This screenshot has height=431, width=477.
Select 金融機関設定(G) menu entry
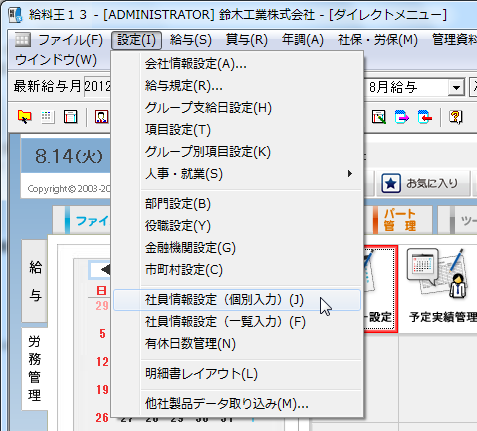[x=237, y=248]
